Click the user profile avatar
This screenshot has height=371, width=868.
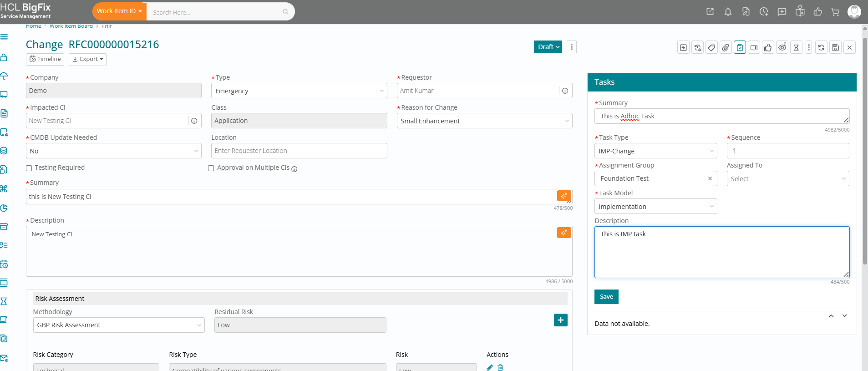[854, 12]
